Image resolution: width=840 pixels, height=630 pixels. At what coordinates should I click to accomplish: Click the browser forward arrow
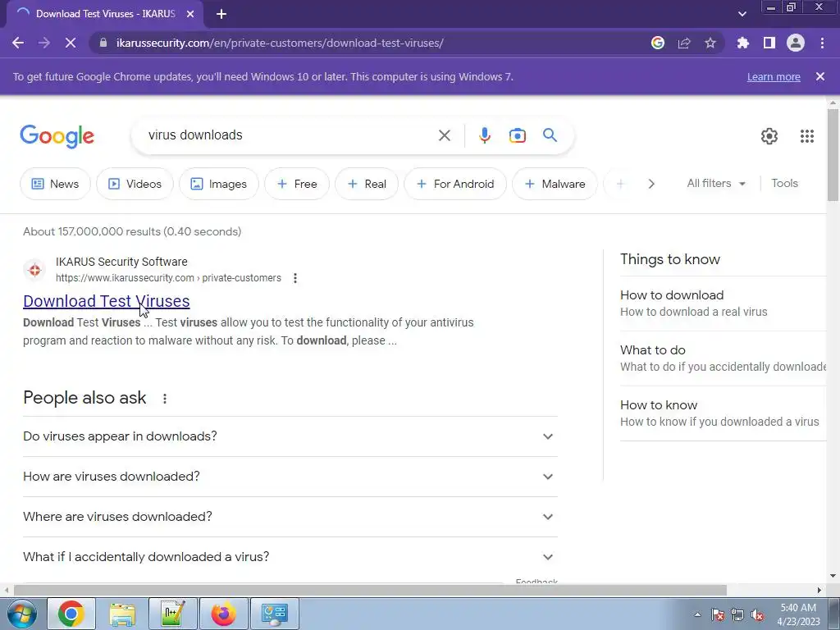(x=44, y=43)
